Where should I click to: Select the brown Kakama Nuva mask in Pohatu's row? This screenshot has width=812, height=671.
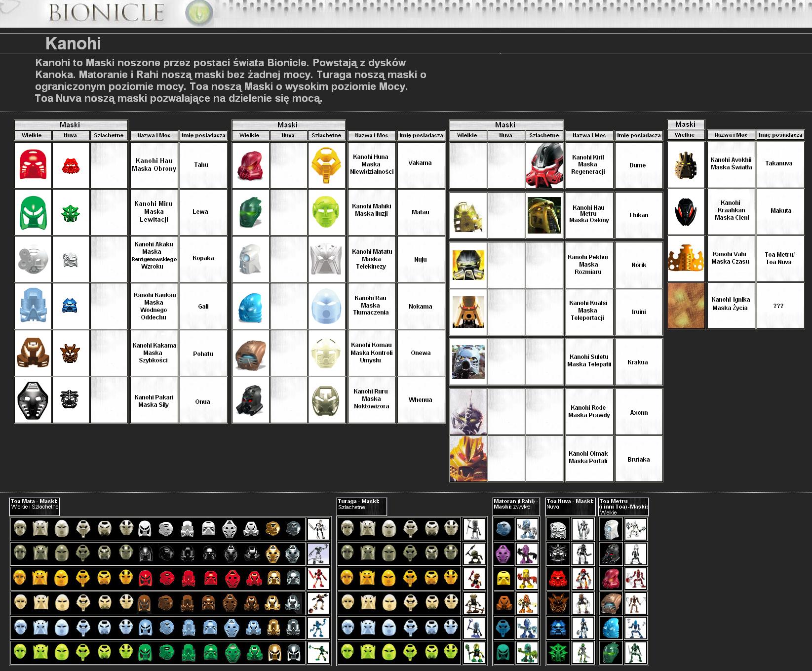pos(70,354)
